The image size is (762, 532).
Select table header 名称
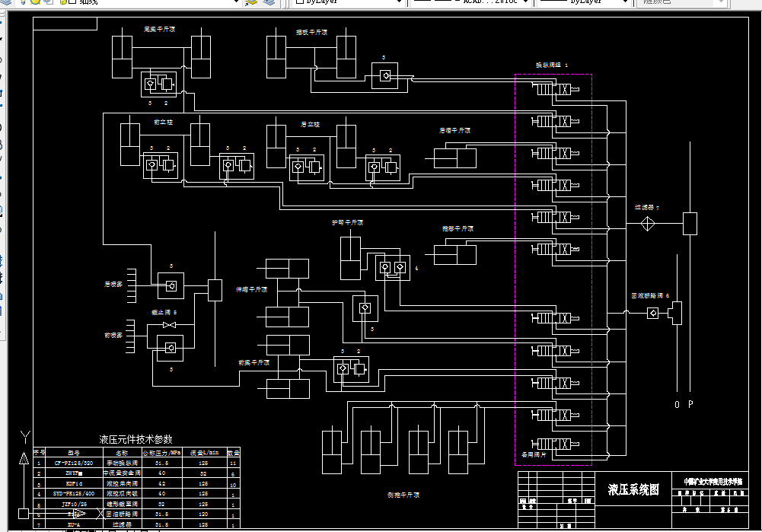point(122,453)
